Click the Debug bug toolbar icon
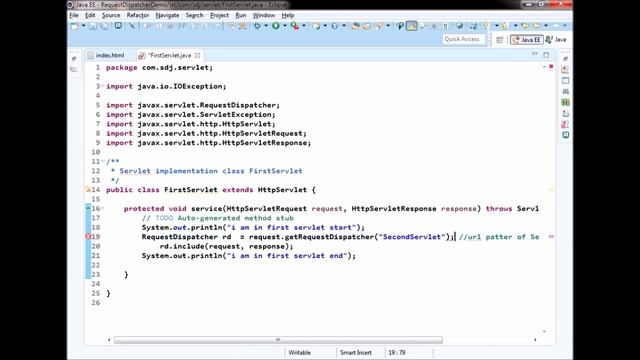 point(257,26)
